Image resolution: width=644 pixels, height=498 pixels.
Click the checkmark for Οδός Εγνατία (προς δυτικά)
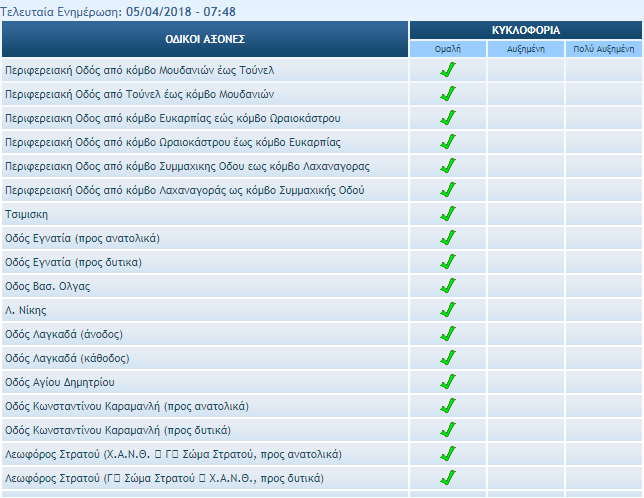[x=448, y=262]
